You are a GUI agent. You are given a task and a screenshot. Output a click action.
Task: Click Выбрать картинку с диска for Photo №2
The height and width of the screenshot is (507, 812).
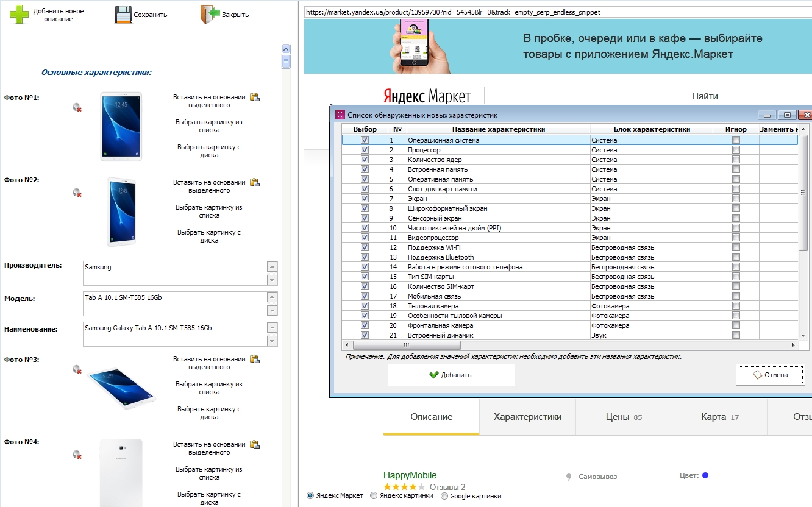pyautogui.click(x=209, y=236)
